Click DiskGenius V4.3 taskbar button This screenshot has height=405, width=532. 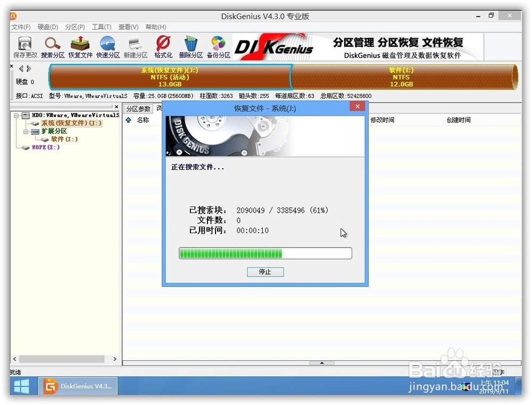(x=78, y=386)
